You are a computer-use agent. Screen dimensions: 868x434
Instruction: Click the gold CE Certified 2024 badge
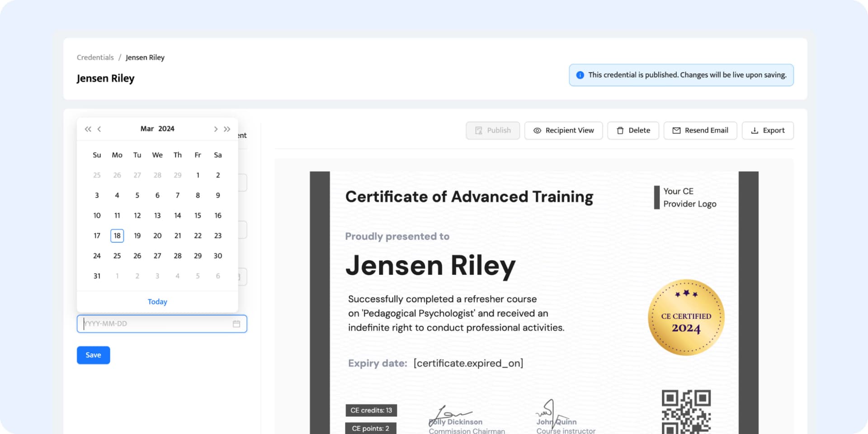click(x=686, y=317)
